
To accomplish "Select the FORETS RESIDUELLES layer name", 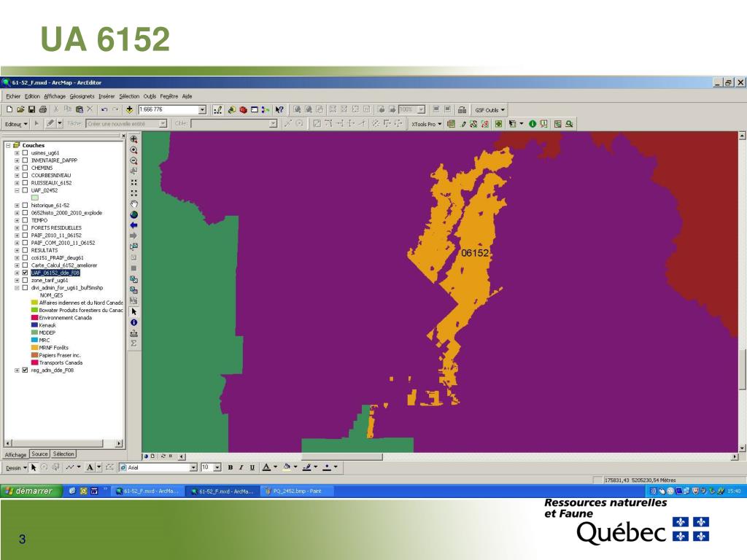I will point(56,227).
